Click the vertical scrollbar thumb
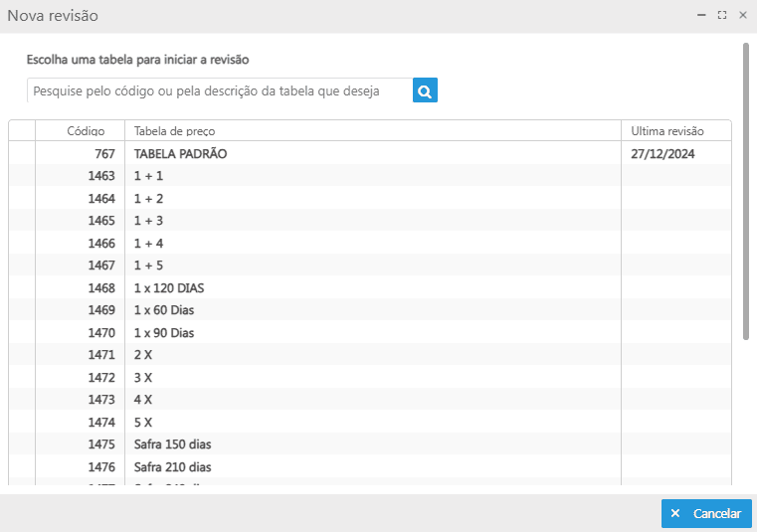This screenshot has width=757, height=532. click(x=746, y=191)
